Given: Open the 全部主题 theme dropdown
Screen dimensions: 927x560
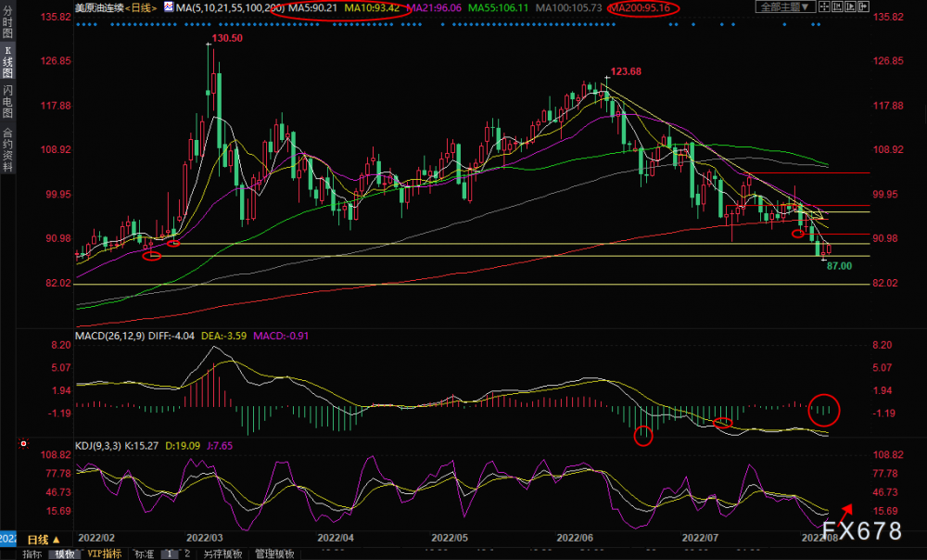Looking at the screenshot, I should (x=786, y=6).
